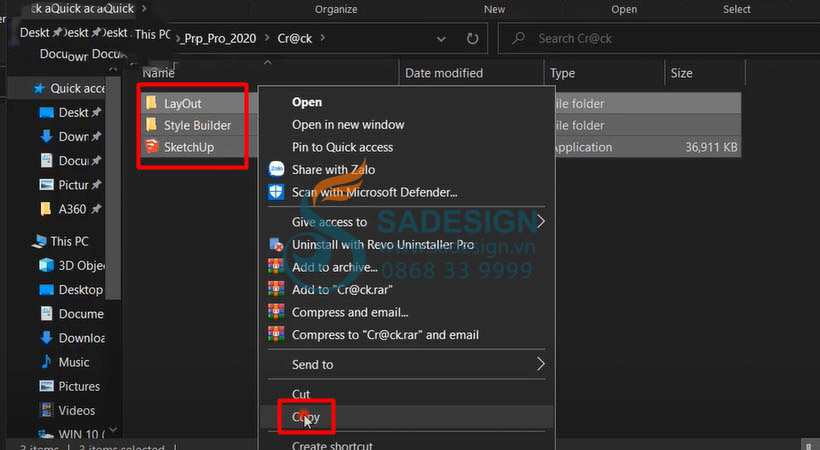Choose Cut from the context menu
The width and height of the screenshot is (820, 450).
tap(301, 394)
